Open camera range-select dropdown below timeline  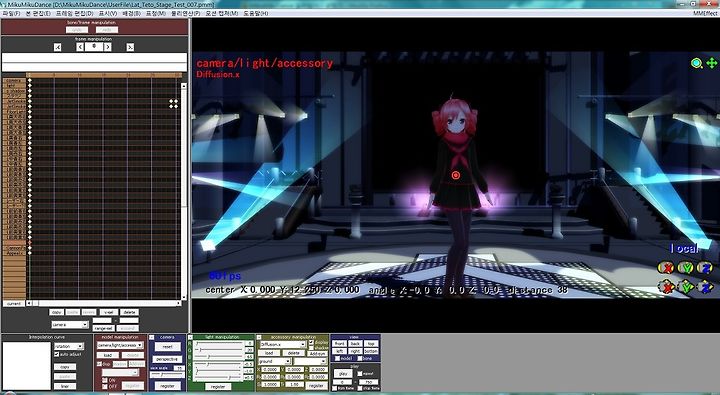click(x=69, y=324)
